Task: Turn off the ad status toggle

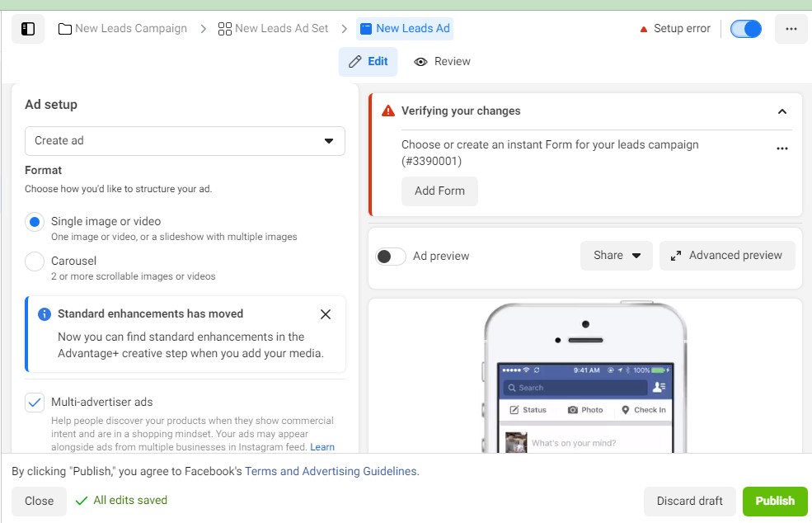Action: click(x=746, y=29)
